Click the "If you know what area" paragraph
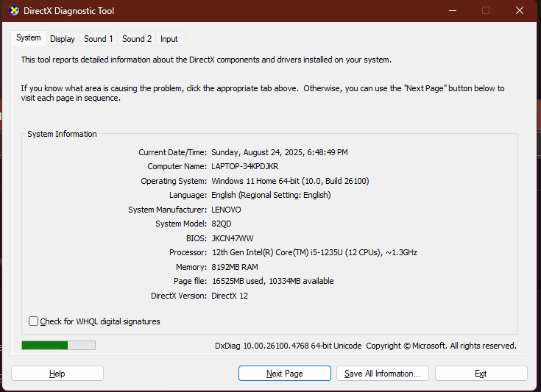 pos(263,93)
